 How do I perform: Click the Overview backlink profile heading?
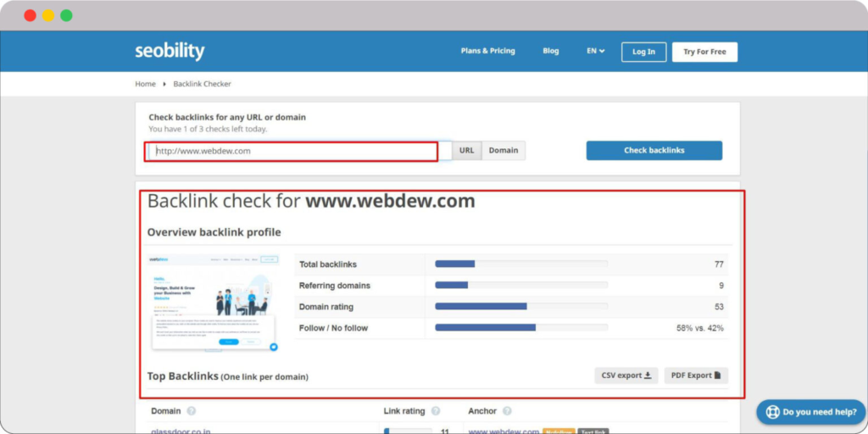pos(214,232)
